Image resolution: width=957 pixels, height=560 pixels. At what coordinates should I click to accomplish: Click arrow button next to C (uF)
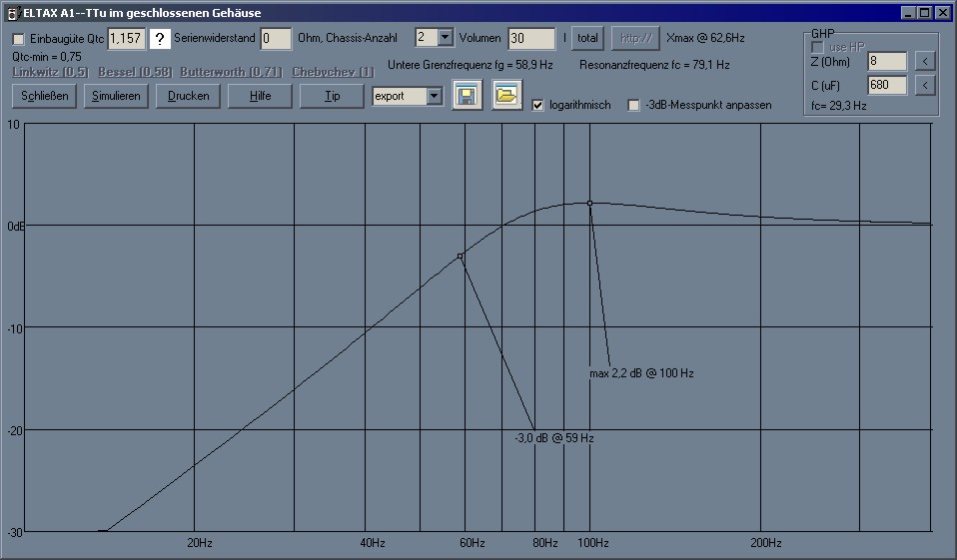click(x=925, y=85)
